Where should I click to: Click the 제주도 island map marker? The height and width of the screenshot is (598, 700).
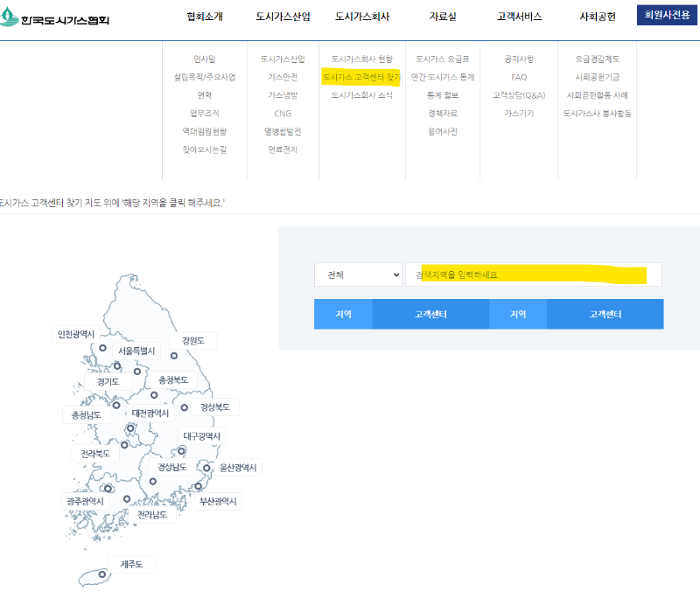102,574
